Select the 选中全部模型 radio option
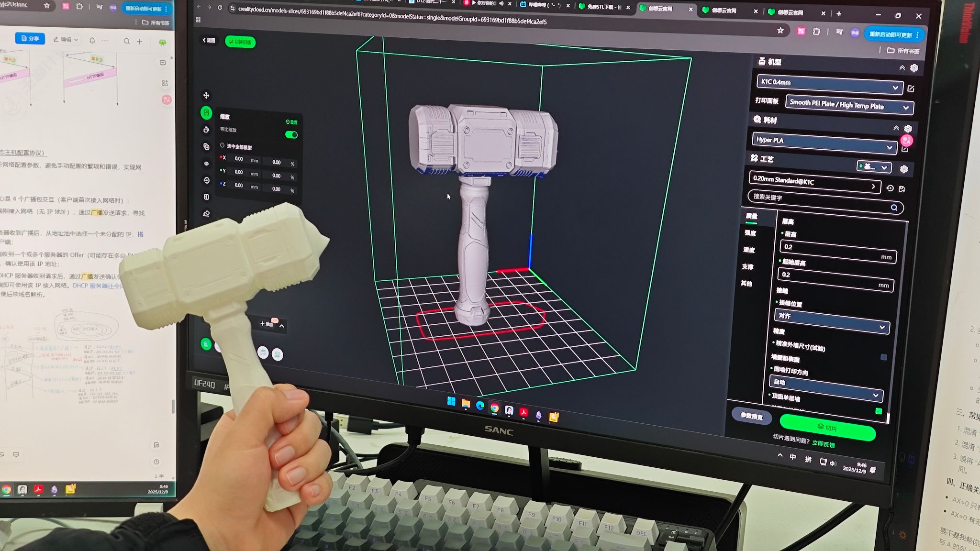Screen dimensions: 980x551 (x=222, y=145)
